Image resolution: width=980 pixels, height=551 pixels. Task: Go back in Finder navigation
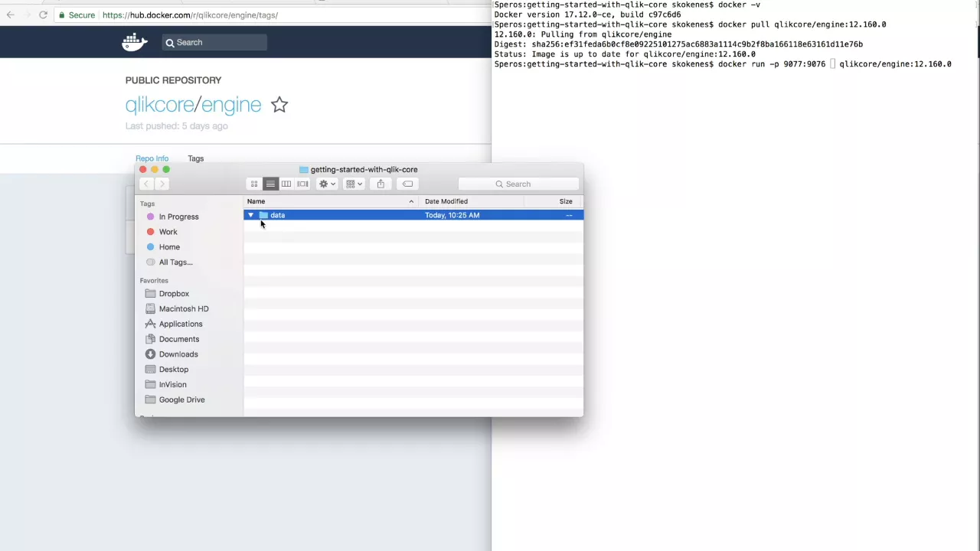point(146,184)
